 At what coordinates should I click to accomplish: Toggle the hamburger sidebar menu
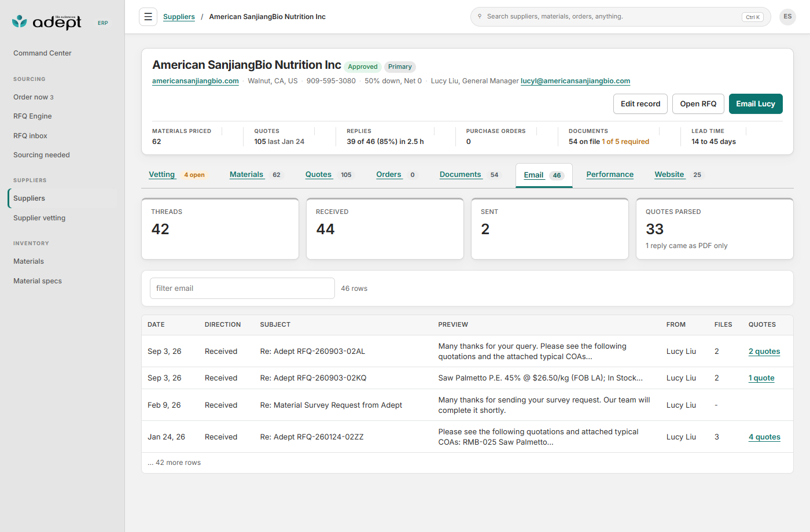click(x=148, y=17)
